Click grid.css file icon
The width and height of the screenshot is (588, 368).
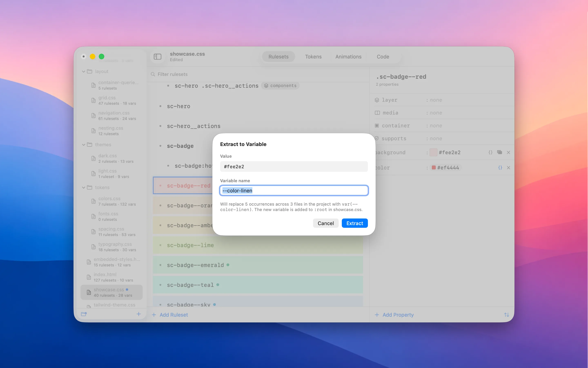93,100
